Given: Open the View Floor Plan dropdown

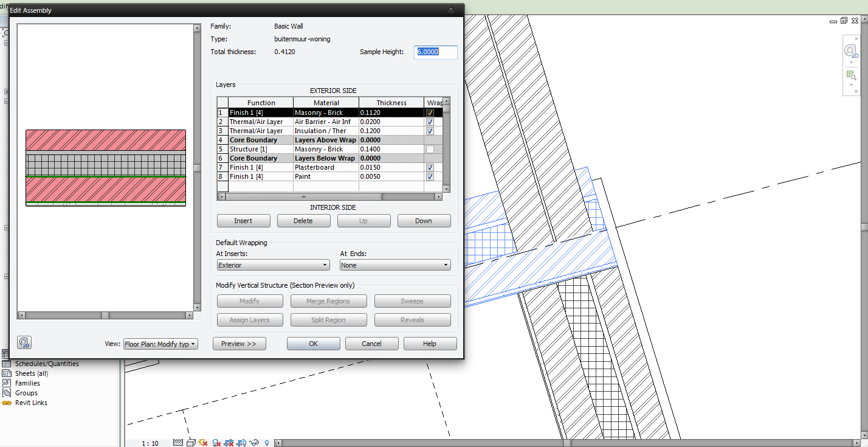Looking at the screenshot, I should [160, 344].
